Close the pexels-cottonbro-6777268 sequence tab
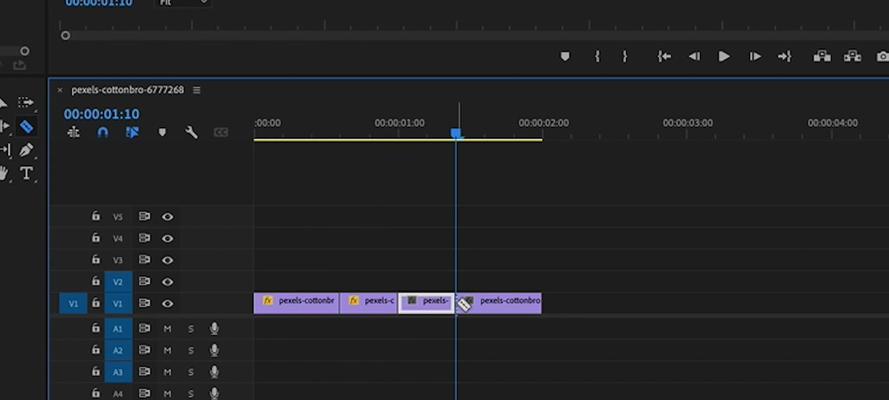 60,90
